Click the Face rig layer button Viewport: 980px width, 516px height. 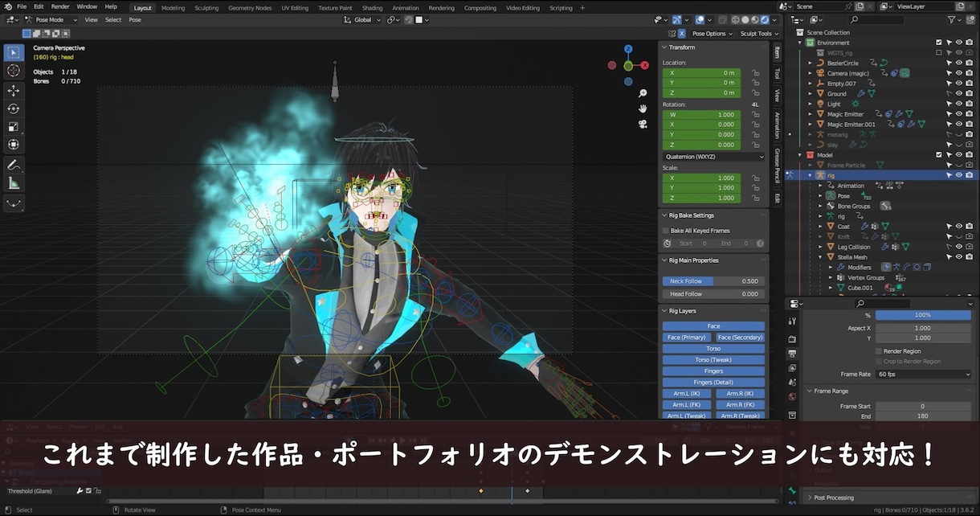pyautogui.click(x=713, y=326)
